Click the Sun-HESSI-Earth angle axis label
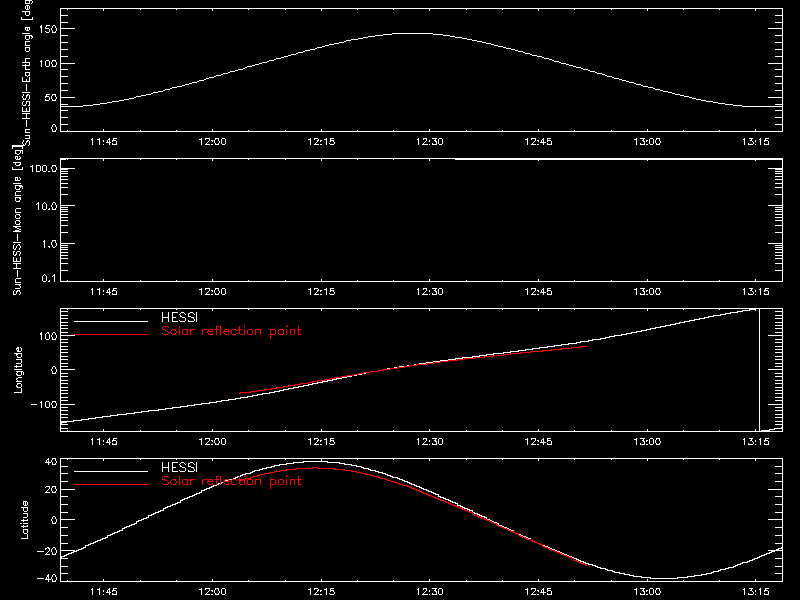 [x=27, y=71]
